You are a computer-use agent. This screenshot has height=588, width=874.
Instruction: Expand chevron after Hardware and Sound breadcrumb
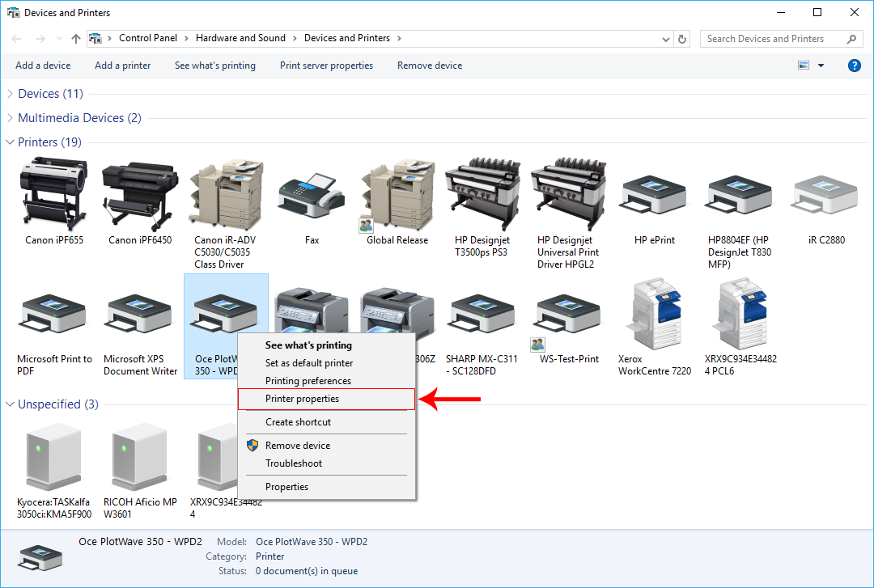click(295, 39)
